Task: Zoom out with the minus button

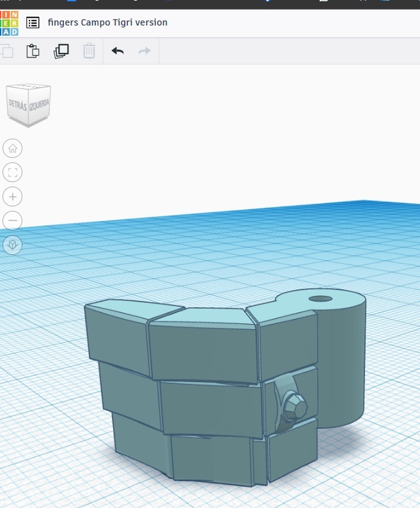Action: coord(13,220)
